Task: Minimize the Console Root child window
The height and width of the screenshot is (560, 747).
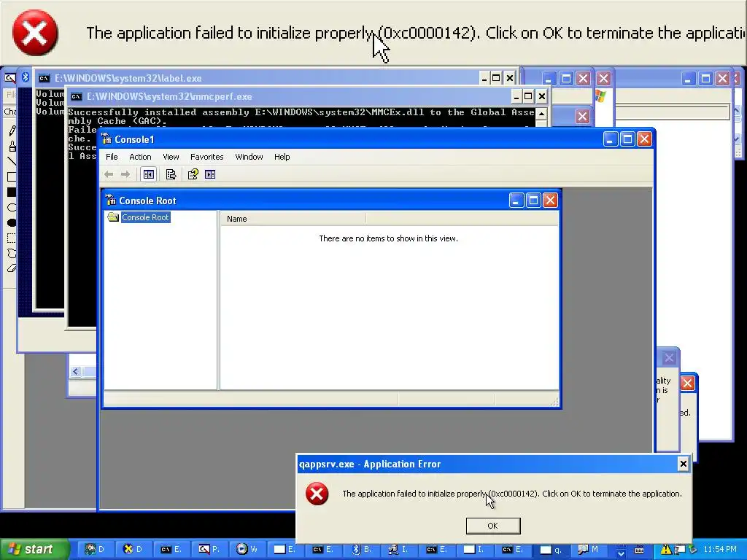Action: [516, 200]
